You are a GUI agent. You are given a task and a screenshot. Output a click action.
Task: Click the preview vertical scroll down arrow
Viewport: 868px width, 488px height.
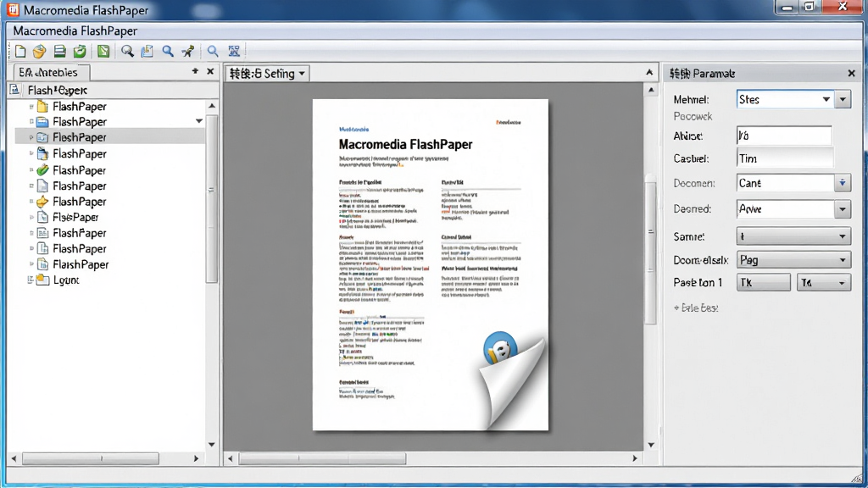(x=651, y=445)
